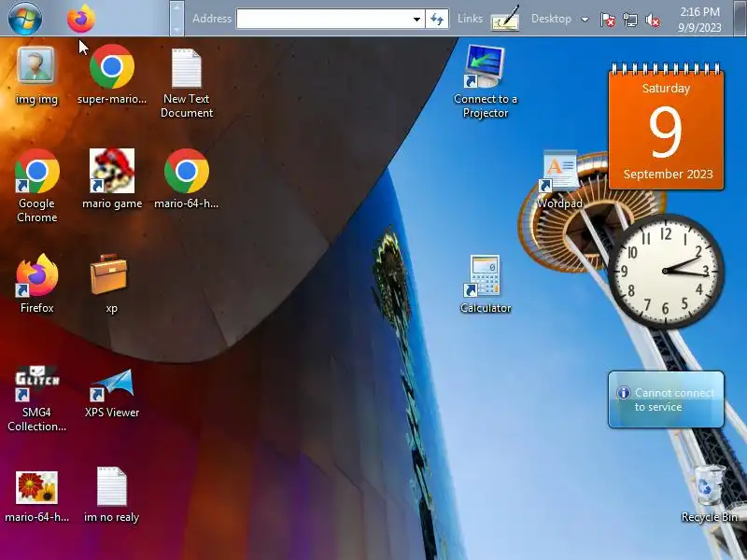Click the Address toolbar label
This screenshot has width=747, height=560.
coord(212,19)
